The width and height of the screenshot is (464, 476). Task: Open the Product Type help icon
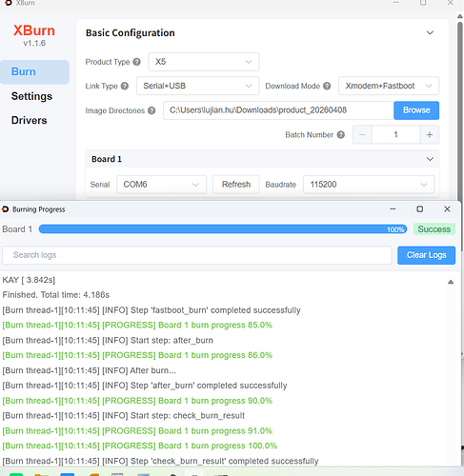[136, 62]
